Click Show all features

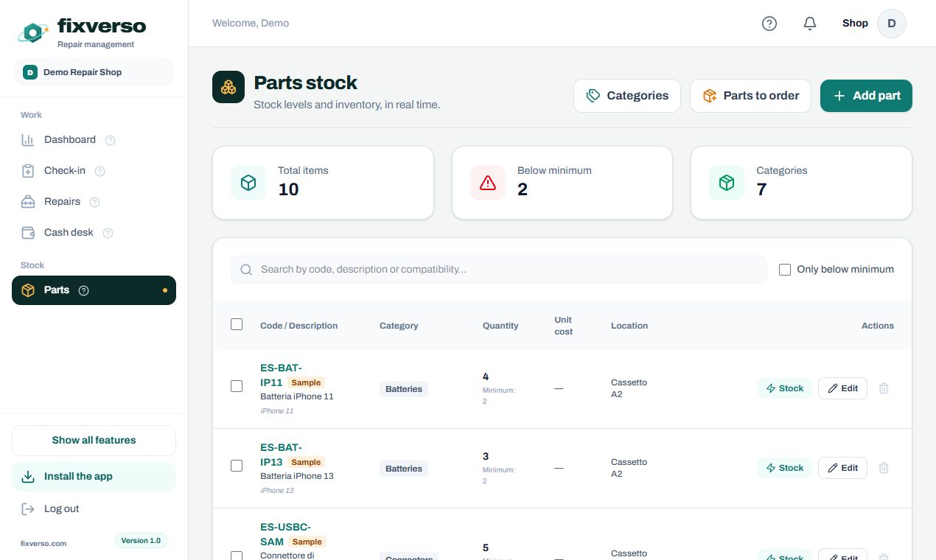(x=94, y=441)
